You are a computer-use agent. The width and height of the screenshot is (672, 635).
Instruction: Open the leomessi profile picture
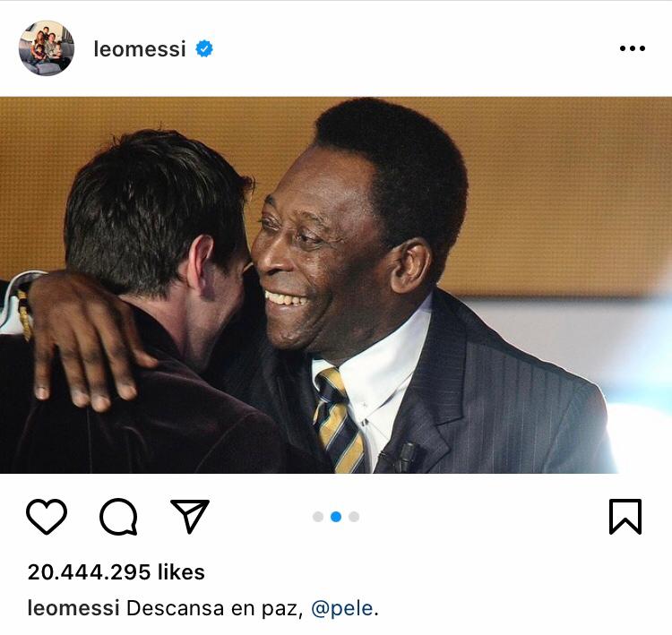pos(46,48)
